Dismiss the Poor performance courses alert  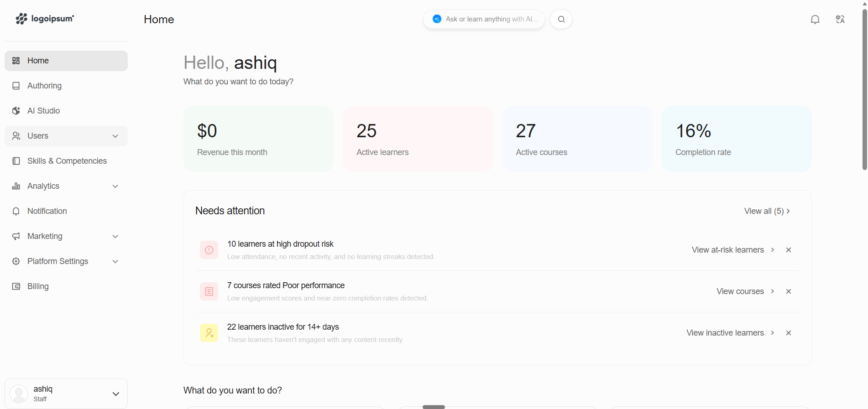(x=789, y=291)
